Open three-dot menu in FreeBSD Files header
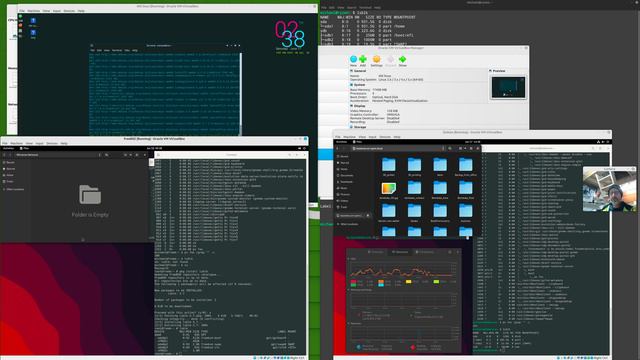Image resolution: width=640 pixels, height=360 pixels. point(100,155)
